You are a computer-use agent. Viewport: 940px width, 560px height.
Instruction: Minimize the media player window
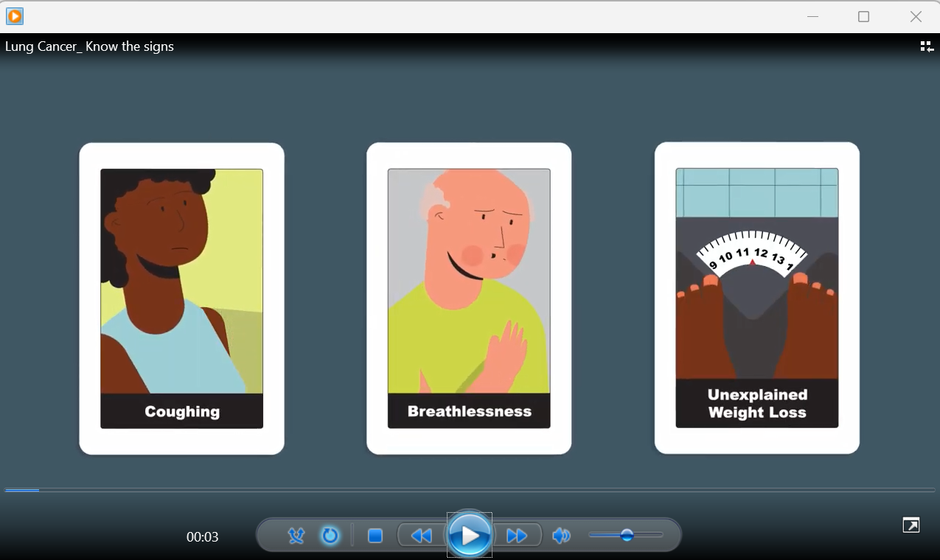pyautogui.click(x=812, y=16)
